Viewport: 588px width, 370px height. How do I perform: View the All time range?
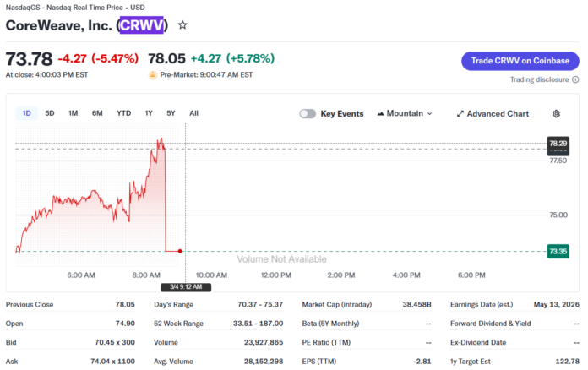click(193, 113)
